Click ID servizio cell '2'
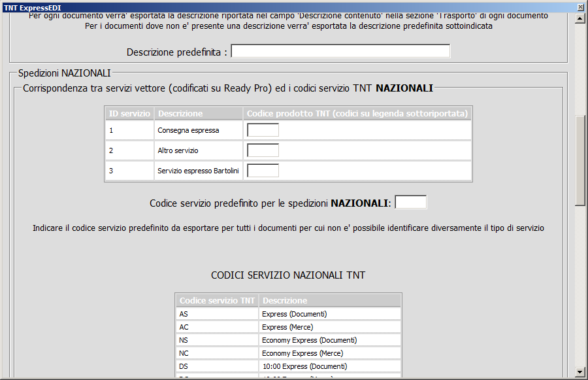Screen dimensions: 588x380 click(x=129, y=150)
